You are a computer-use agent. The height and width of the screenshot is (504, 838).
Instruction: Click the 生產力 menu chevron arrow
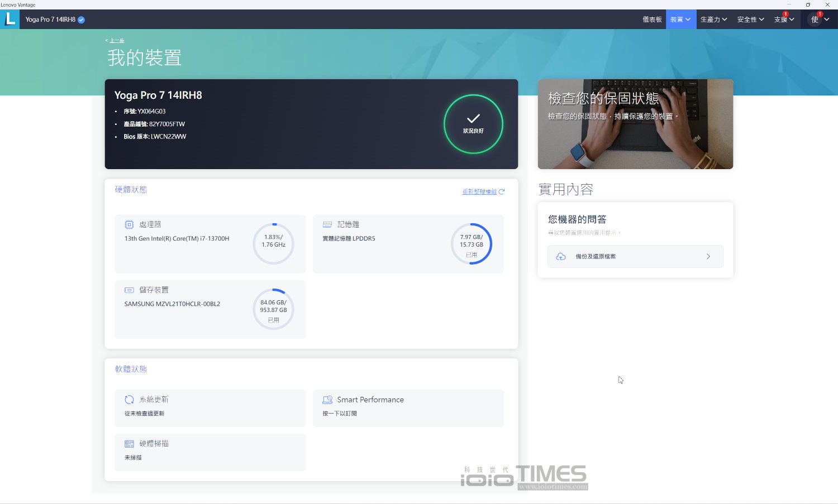(725, 20)
